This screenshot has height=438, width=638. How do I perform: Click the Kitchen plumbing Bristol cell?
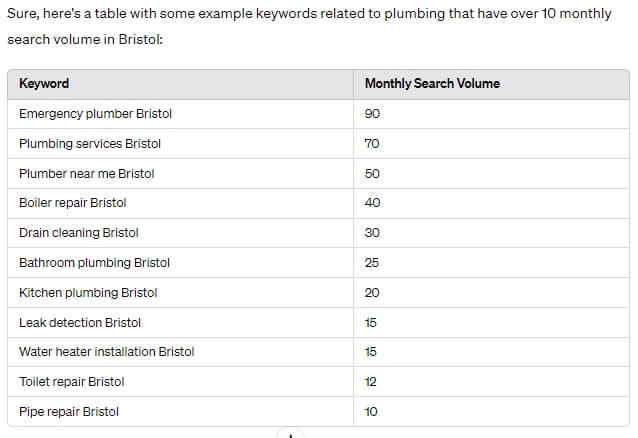[x=88, y=293]
